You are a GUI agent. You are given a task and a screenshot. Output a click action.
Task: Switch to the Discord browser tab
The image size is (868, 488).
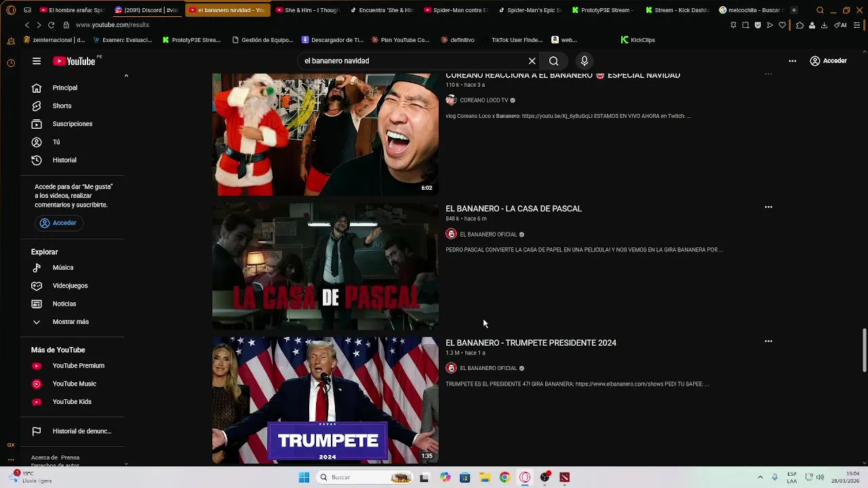click(146, 10)
